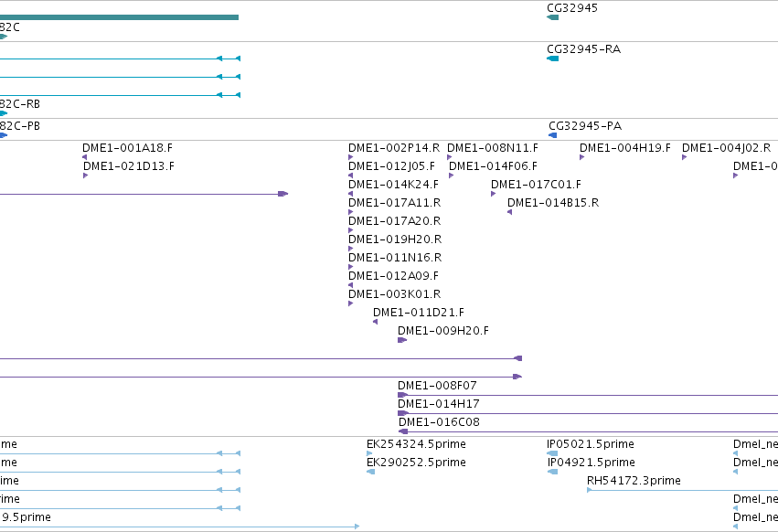The width and height of the screenshot is (778, 532).
Task: Select the DME1-008N11.F arrow marker
Action: coord(450,157)
